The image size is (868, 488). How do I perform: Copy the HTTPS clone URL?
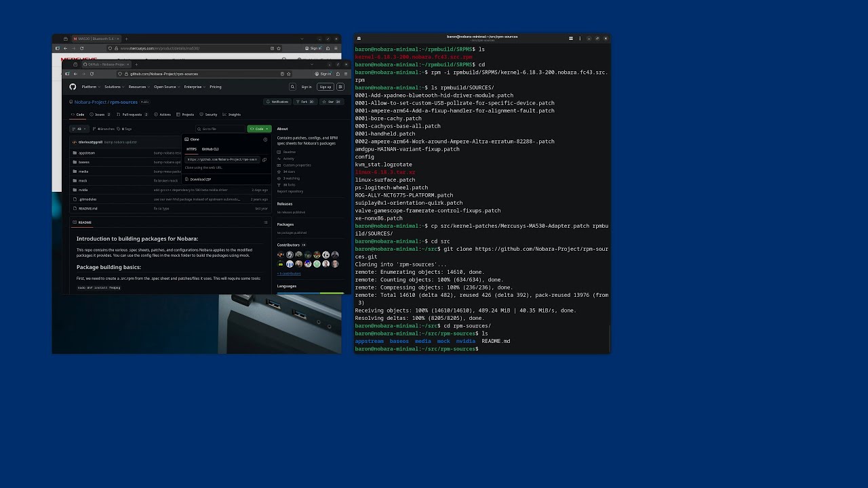coord(264,160)
